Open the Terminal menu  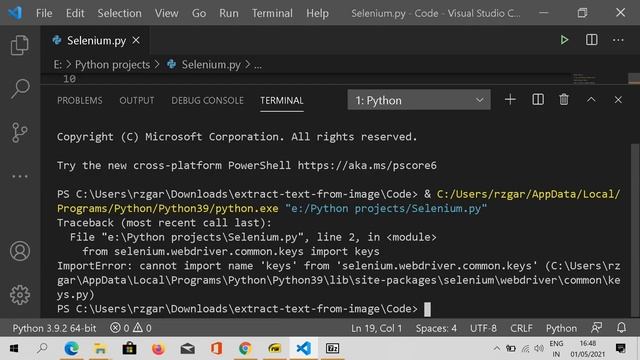click(x=272, y=13)
